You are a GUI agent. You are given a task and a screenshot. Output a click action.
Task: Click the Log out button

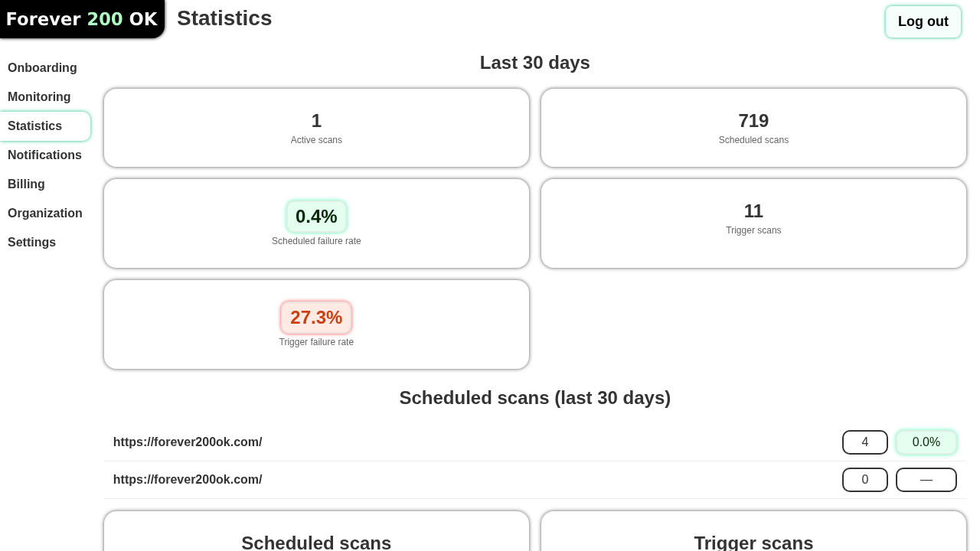point(923,21)
